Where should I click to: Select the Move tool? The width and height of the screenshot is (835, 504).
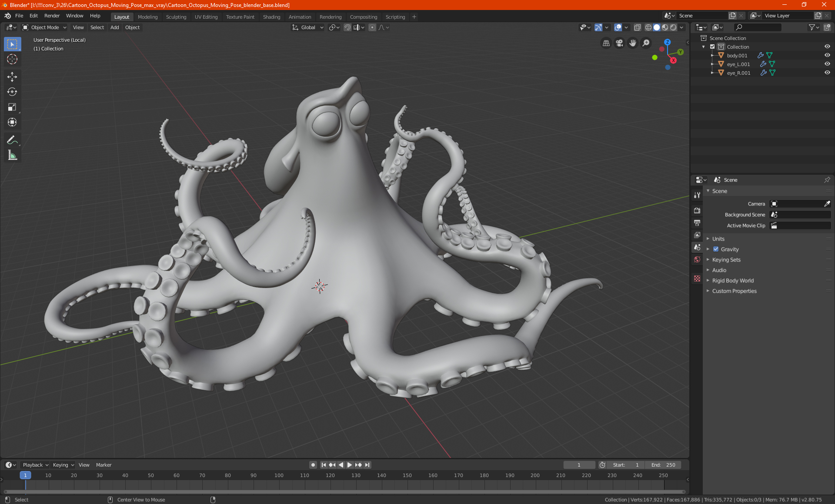[x=12, y=77]
